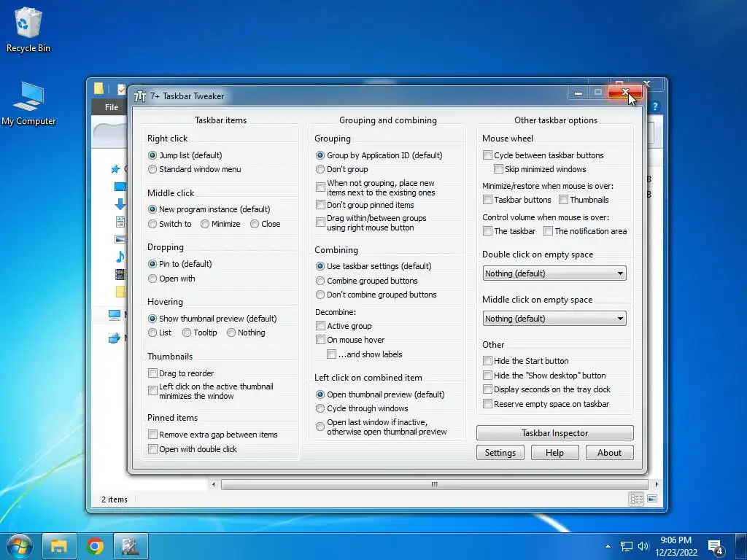Select the Network icon in Explorer sidebar

point(115,338)
